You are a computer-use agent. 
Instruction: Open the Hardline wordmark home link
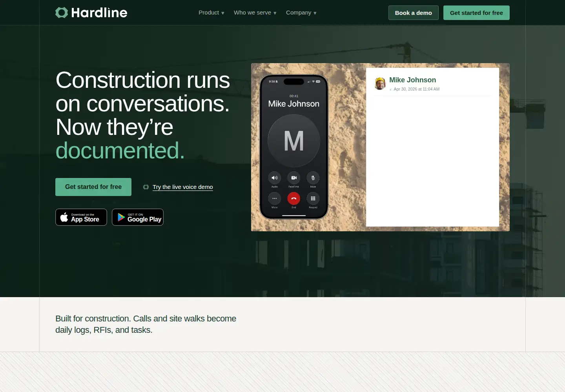(x=99, y=13)
